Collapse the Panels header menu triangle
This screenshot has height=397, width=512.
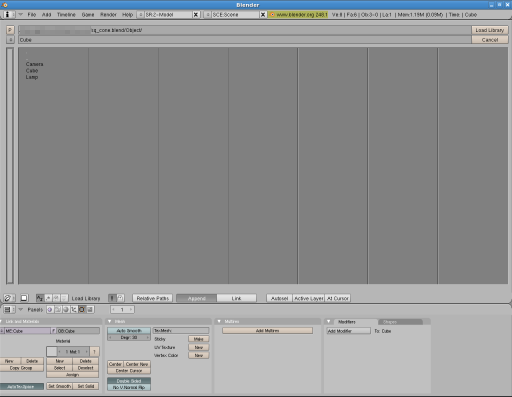pos(21,310)
